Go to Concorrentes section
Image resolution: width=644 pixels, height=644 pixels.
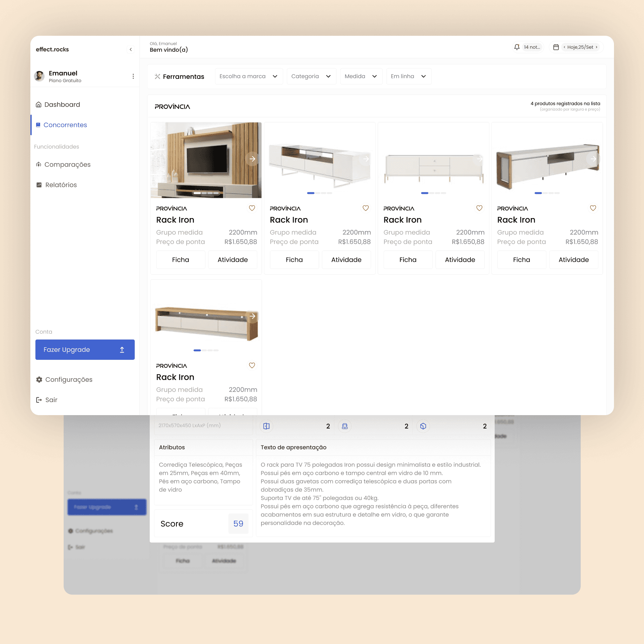click(61, 125)
